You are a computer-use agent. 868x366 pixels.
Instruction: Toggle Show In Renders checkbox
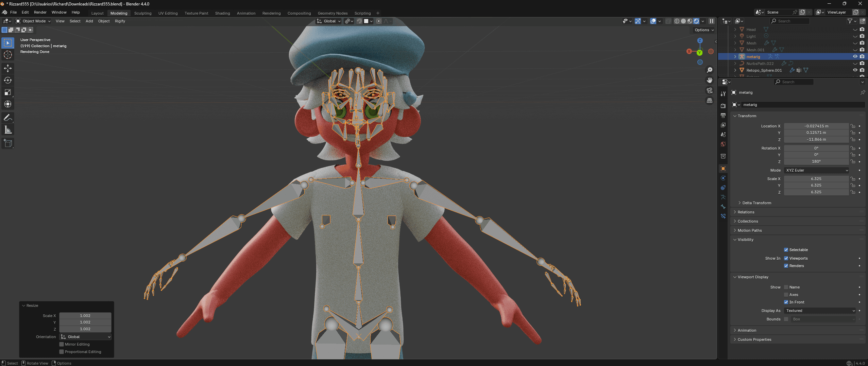[x=786, y=266]
